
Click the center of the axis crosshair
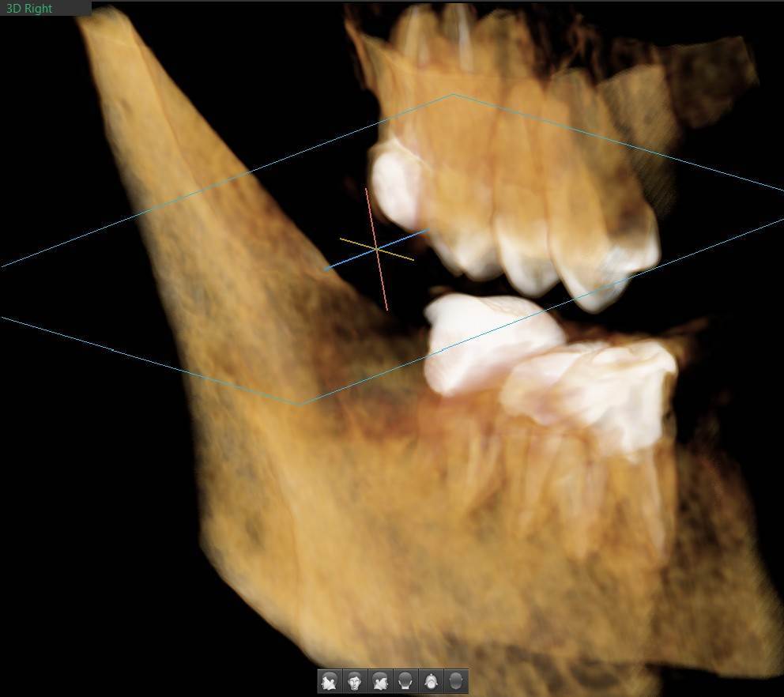[x=376, y=249]
